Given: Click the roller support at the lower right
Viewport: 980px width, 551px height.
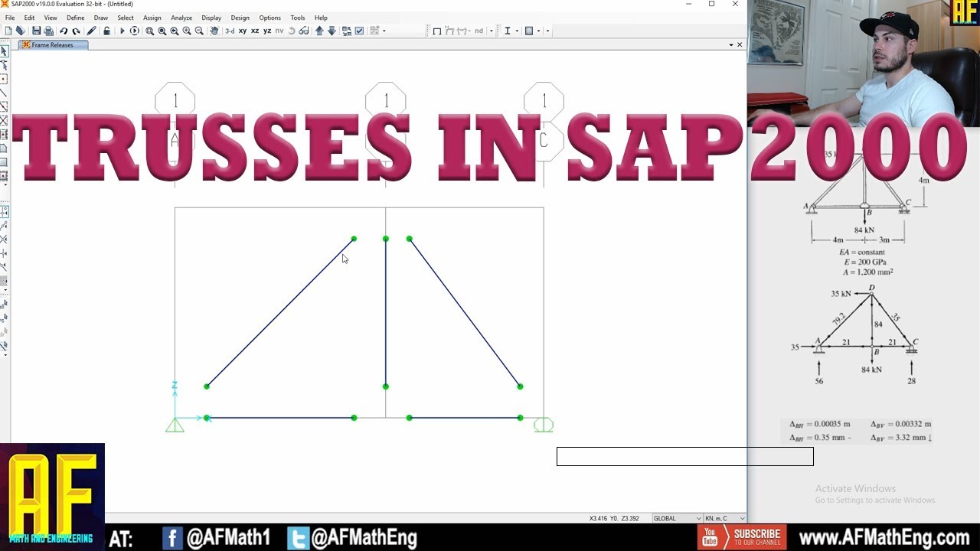Looking at the screenshot, I should coord(544,425).
